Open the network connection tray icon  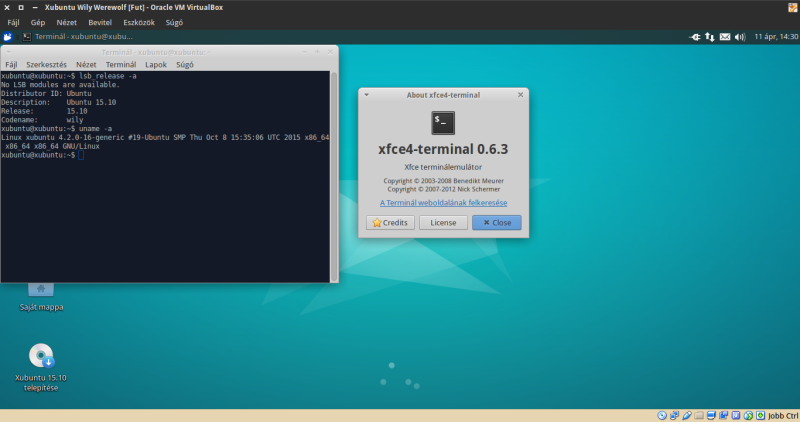point(710,37)
